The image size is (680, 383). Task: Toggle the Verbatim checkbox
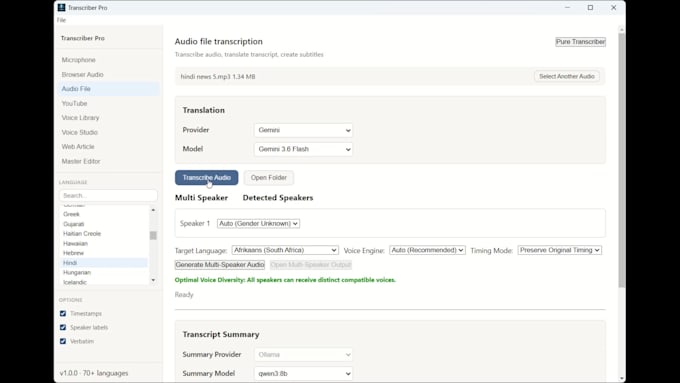click(x=63, y=341)
